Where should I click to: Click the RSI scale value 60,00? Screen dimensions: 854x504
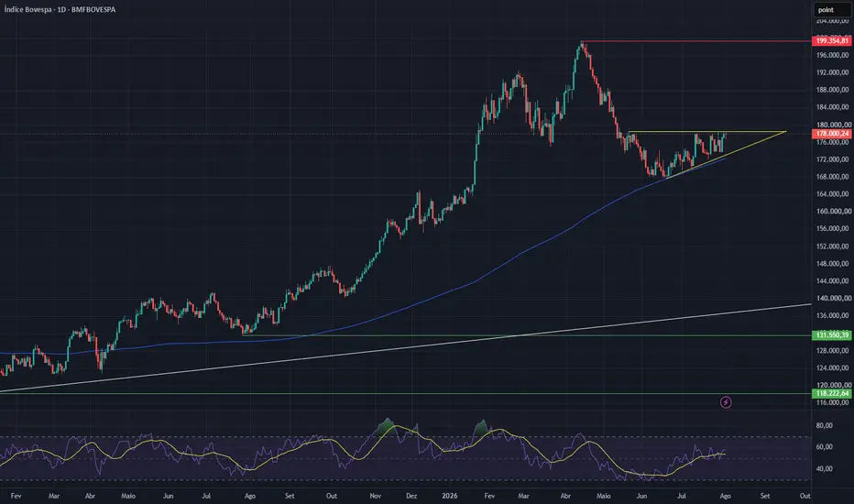click(x=825, y=447)
